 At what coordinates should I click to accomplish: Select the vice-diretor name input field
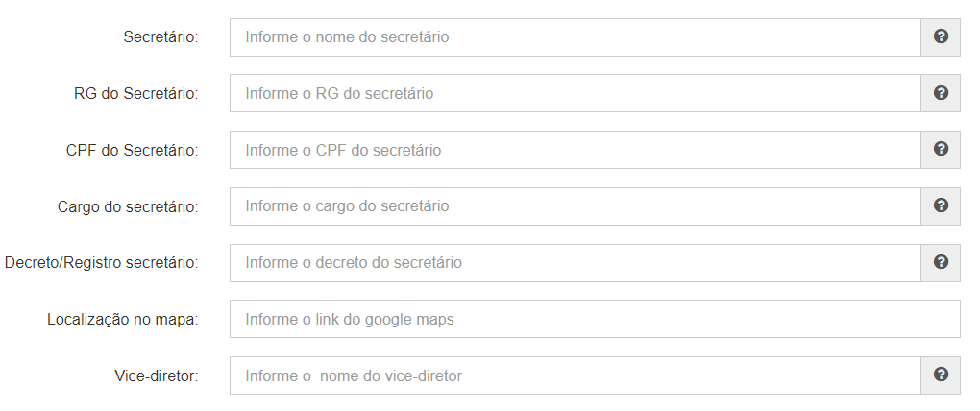click(x=575, y=375)
